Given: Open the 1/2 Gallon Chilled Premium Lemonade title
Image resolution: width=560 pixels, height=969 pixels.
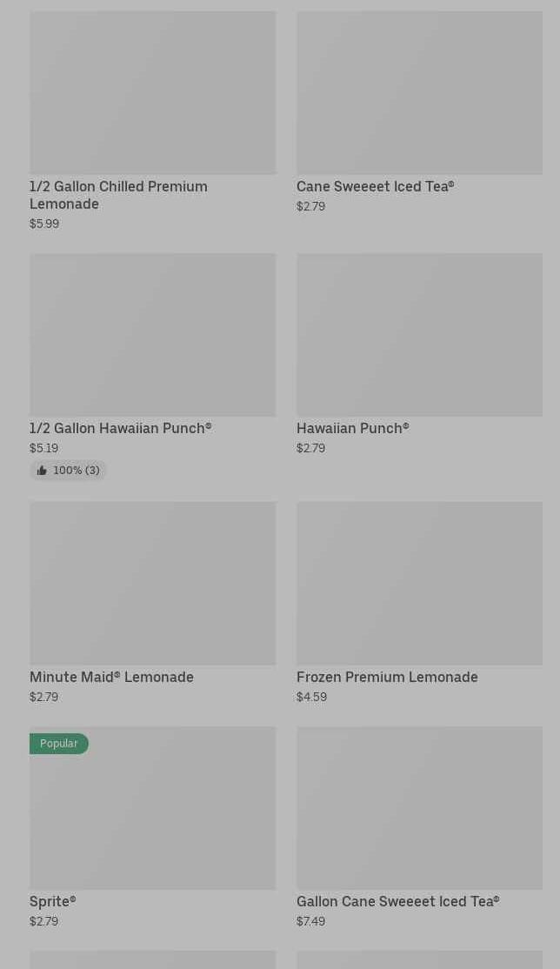Looking at the screenshot, I should pyautogui.click(x=118, y=196).
